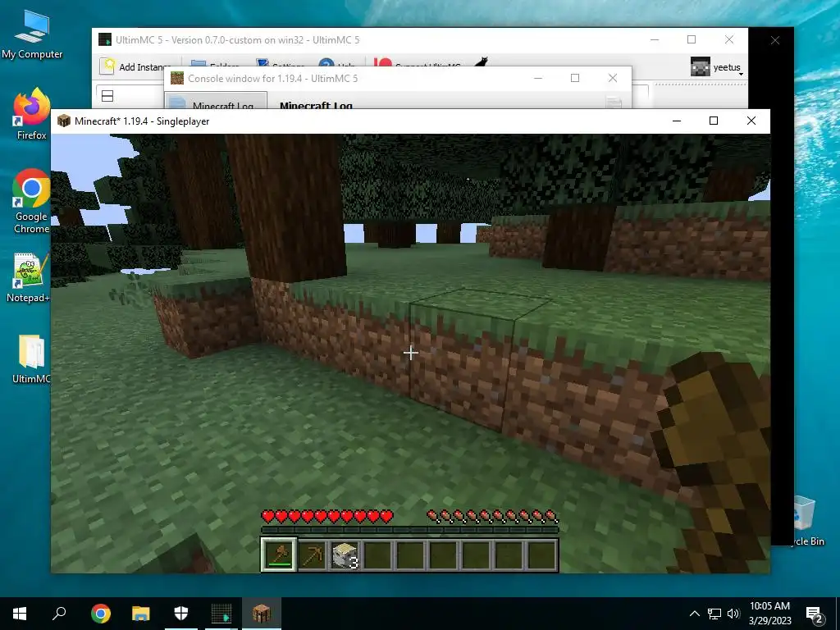Open Windows Security from taskbar
Viewport: 840px width, 630px height.
[x=181, y=614]
